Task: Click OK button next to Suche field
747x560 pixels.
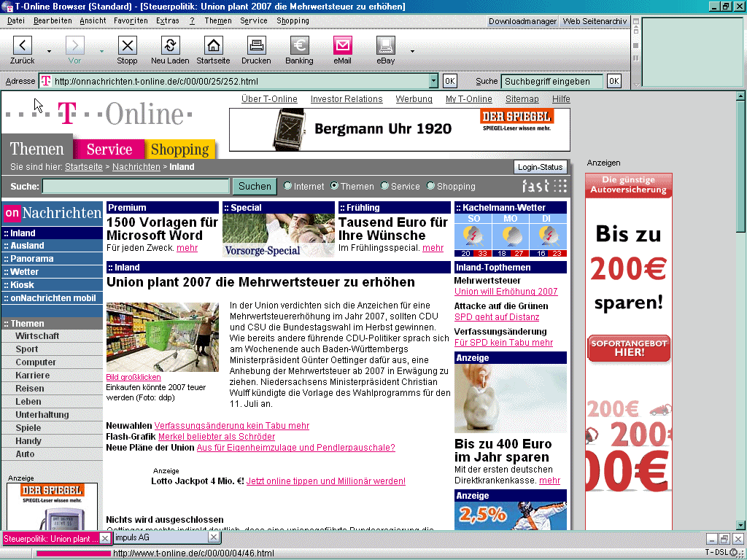Action: 614,81
